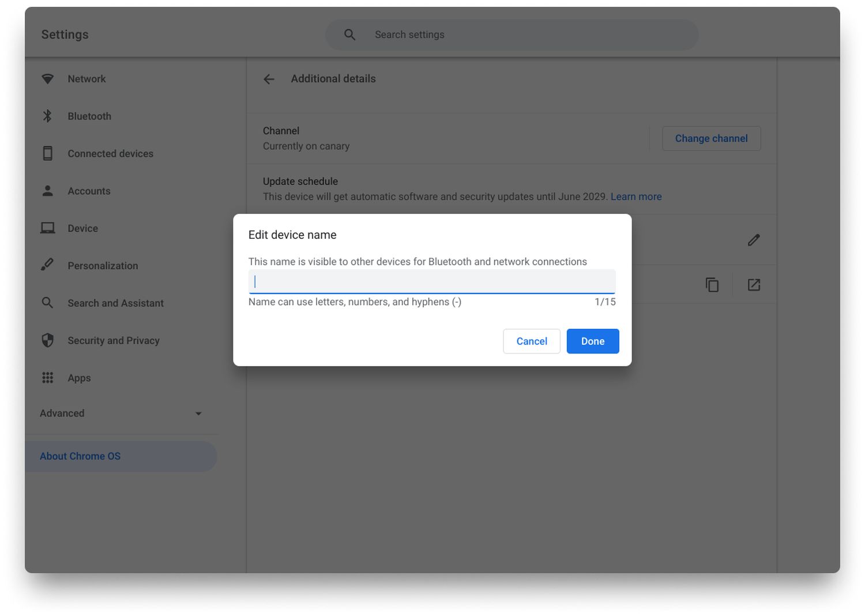865x616 pixels.
Task: Expand the Advanced section arrow
Action: (198, 414)
